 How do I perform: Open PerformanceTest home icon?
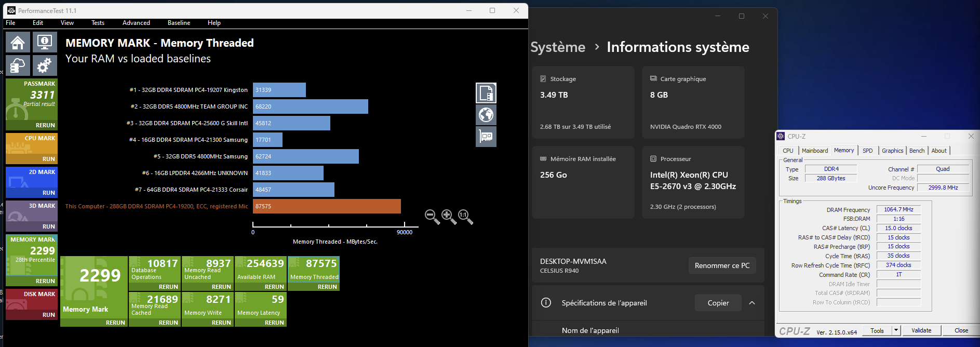click(x=18, y=43)
